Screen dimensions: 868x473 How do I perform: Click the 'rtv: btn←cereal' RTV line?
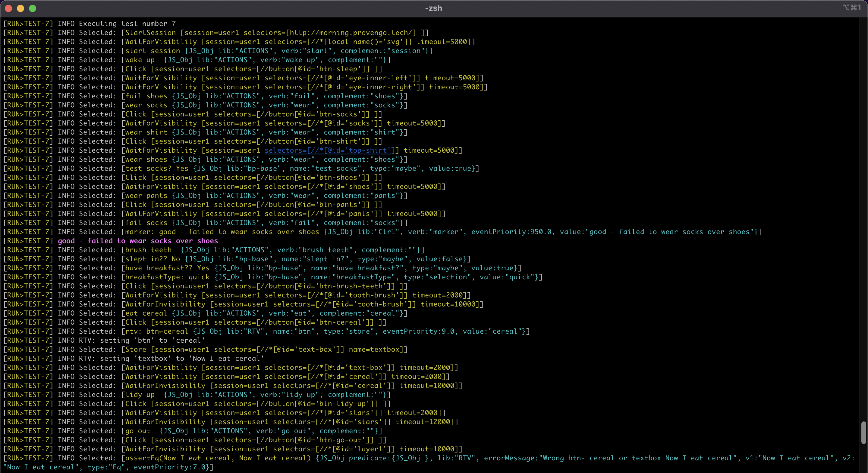[x=266, y=332]
